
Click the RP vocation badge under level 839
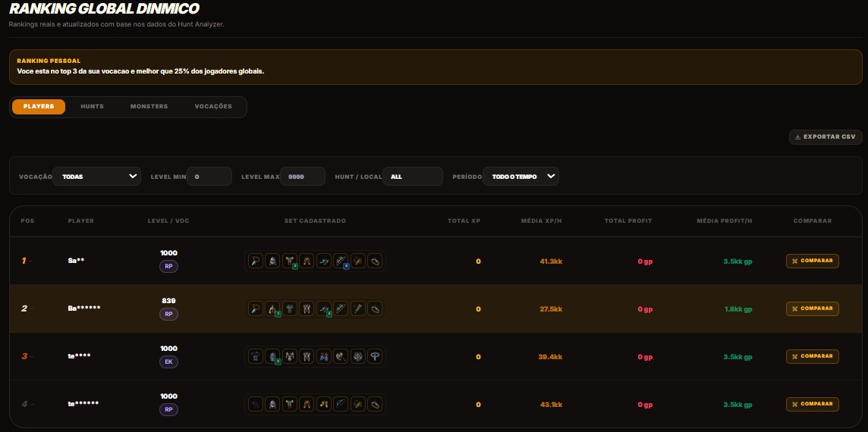click(x=168, y=315)
